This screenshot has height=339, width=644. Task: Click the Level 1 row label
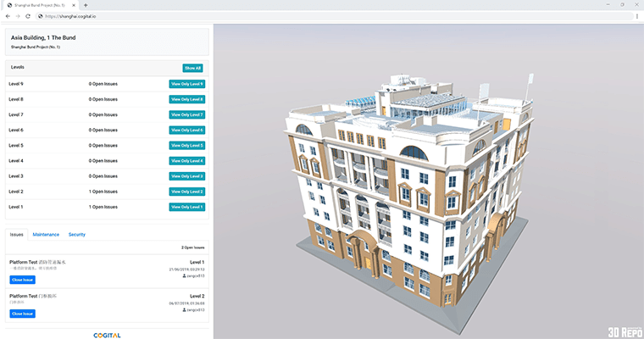tap(16, 207)
